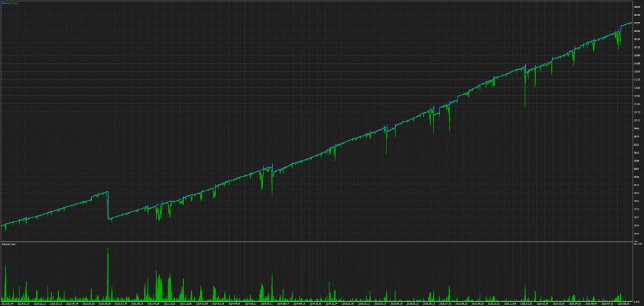Click the sharp vertical balance drop in mid-2023
This screenshot has height=306, width=644.
[x=108, y=205]
